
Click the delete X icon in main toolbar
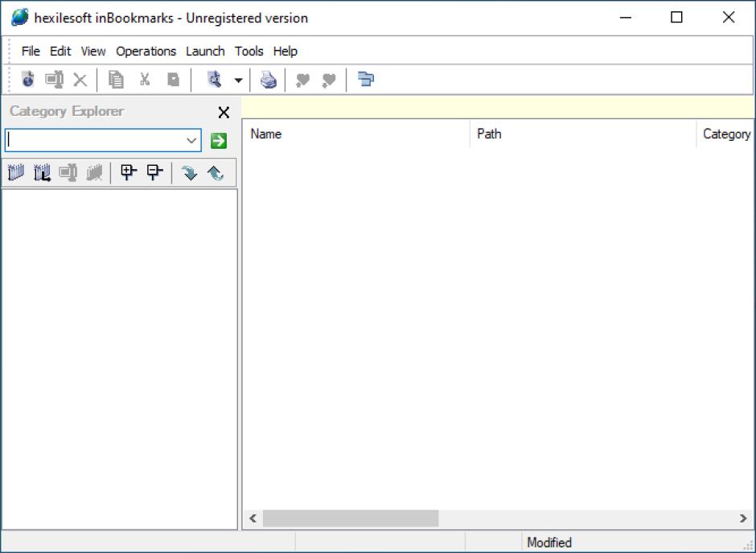click(x=80, y=79)
